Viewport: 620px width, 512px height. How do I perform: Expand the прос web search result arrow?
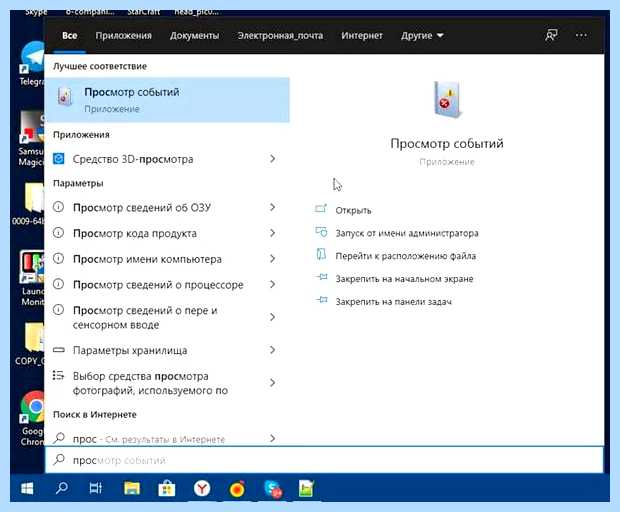coord(272,438)
